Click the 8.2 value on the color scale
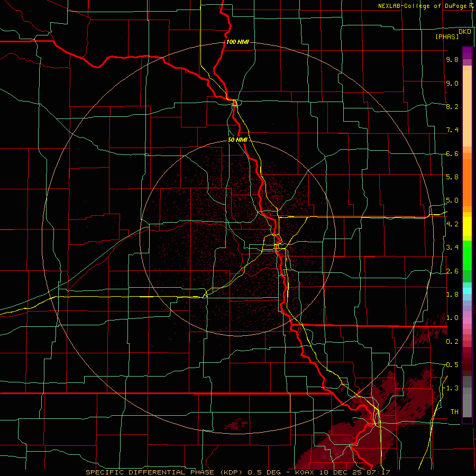 click(452, 106)
